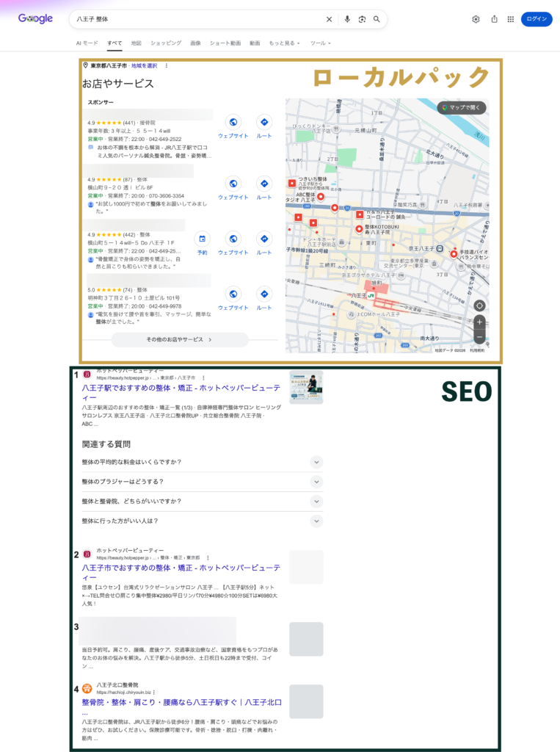The width and height of the screenshot is (560, 752).
Task: Click the search input containing 八王子 整体
Action: [x=199, y=19]
